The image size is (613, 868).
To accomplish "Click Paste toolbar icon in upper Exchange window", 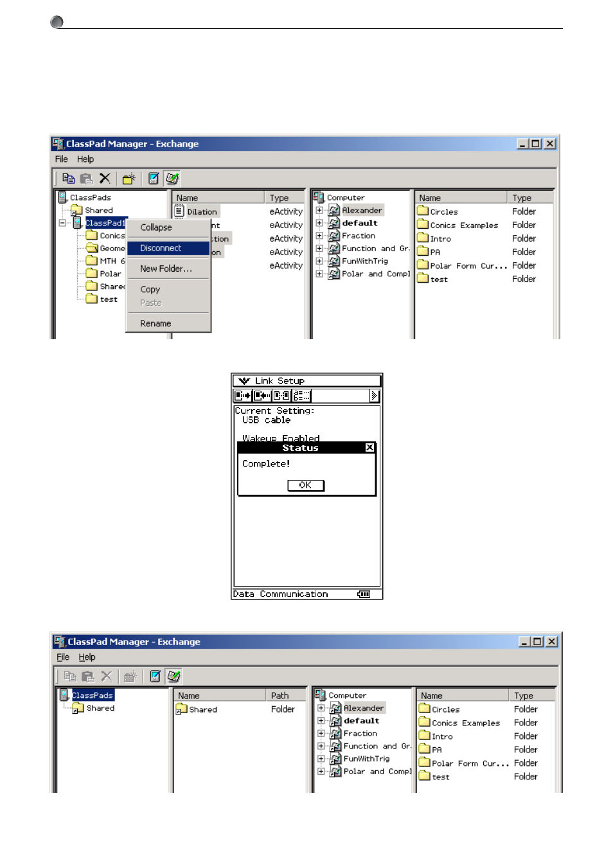I will pos(86,179).
